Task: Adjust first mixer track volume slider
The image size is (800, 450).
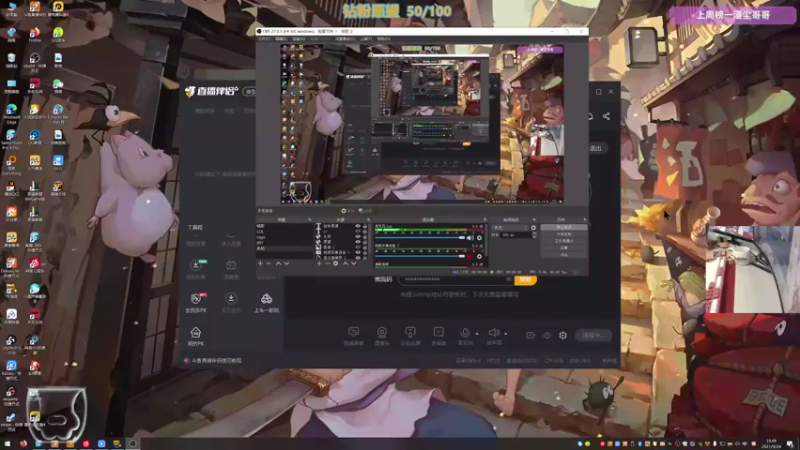Action: (420, 238)
